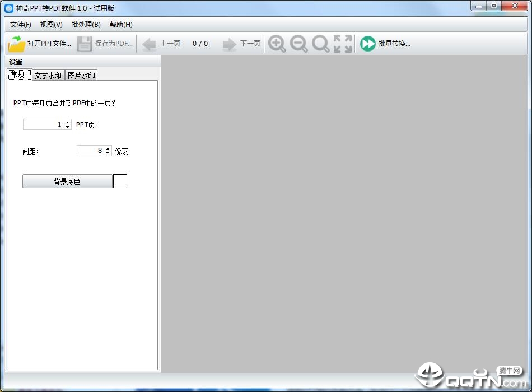Viewport: 532px width, 392px height.
Task: Click the 上一页 label
Action: coord(170,44)
